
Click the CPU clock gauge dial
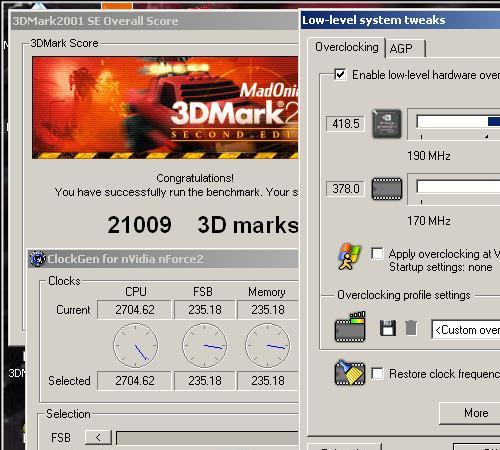click(136, 346)
